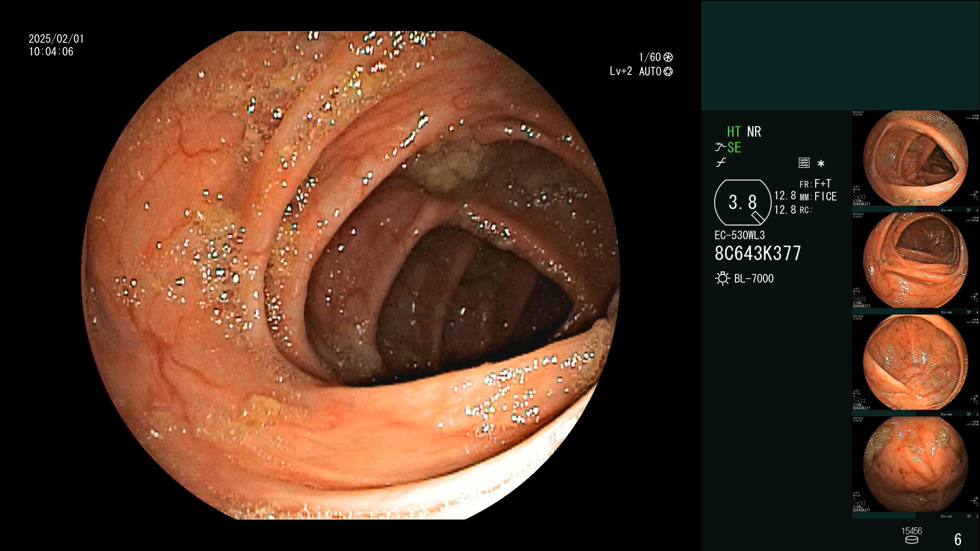
Task: Click the lower 12.8 measurement value
Action: [785, 210]
